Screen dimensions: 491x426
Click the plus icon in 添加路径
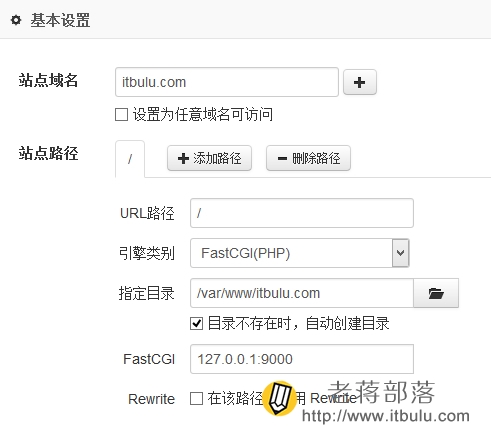(183, 158)
